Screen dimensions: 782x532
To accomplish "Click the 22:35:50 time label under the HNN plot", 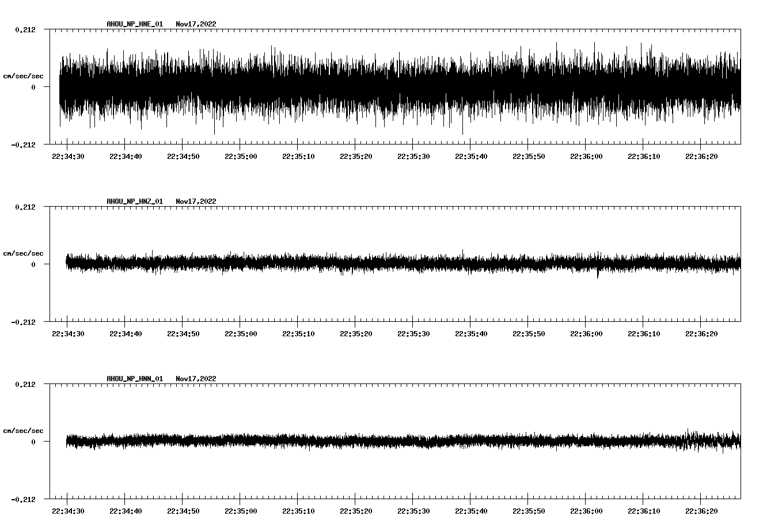I will (x=529, y=511).
